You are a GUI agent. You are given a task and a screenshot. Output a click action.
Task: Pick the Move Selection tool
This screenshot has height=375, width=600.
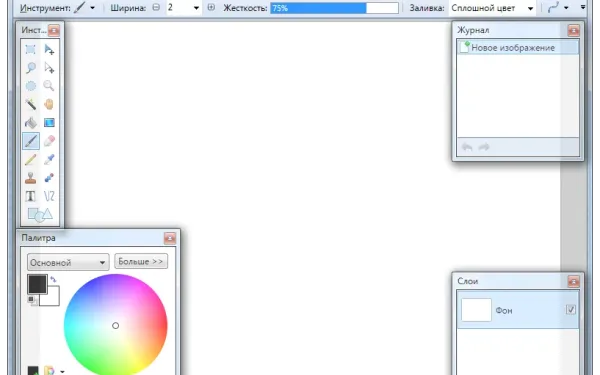(49, 68)
